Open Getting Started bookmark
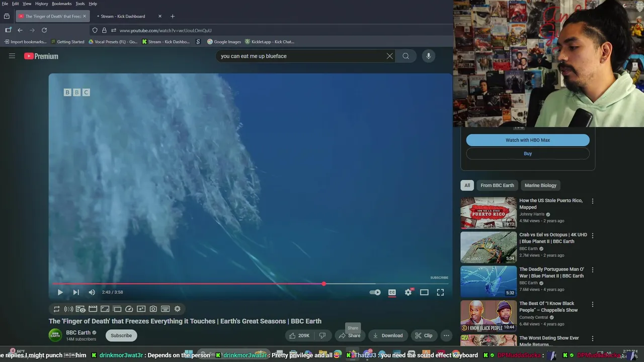The height and width of the screenshot is (362, 644). point(67,42)
